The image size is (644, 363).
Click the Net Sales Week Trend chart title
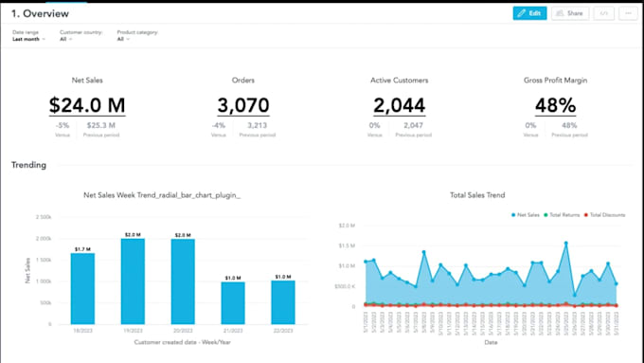162,195
